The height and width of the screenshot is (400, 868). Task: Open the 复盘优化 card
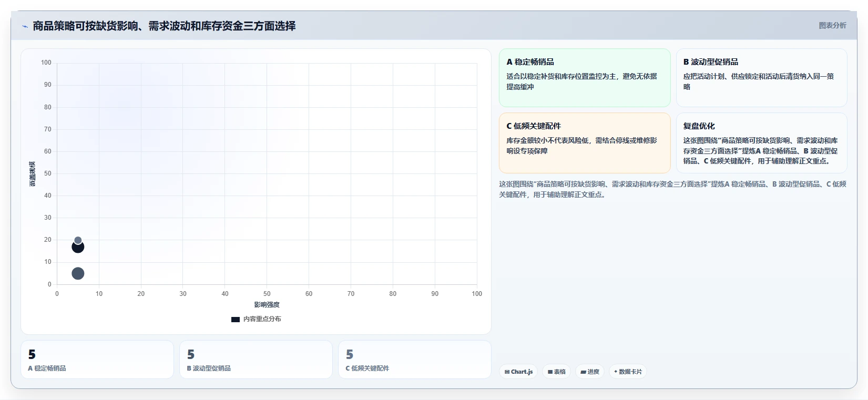(x=761, y=143)
